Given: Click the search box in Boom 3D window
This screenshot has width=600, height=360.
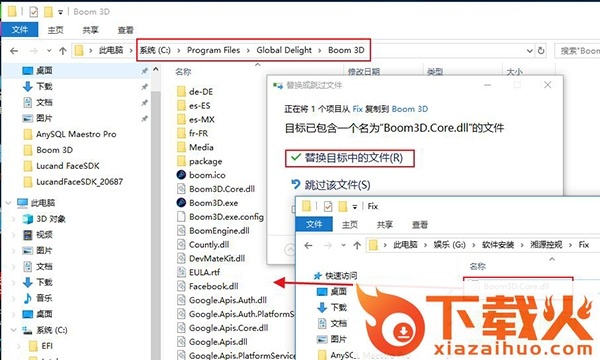Looking at the screenshot, I should [x=577, y=50].
